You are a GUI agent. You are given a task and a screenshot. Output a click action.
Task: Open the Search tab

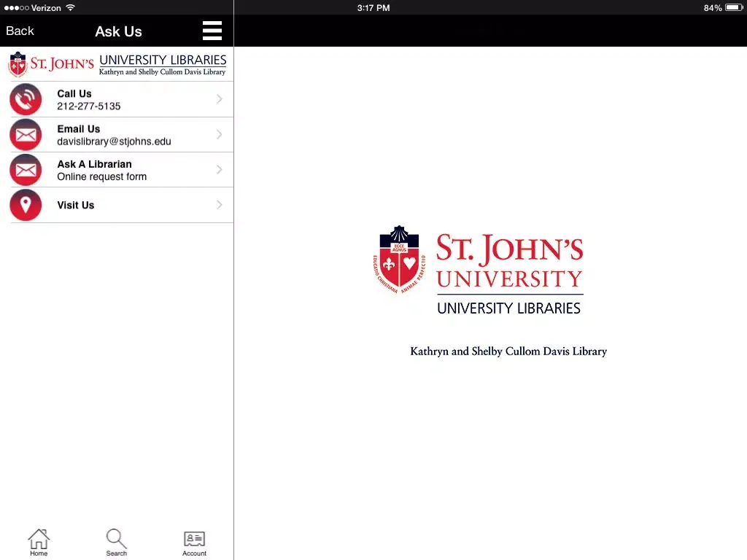pyautogui.click(x=116, y=542)
